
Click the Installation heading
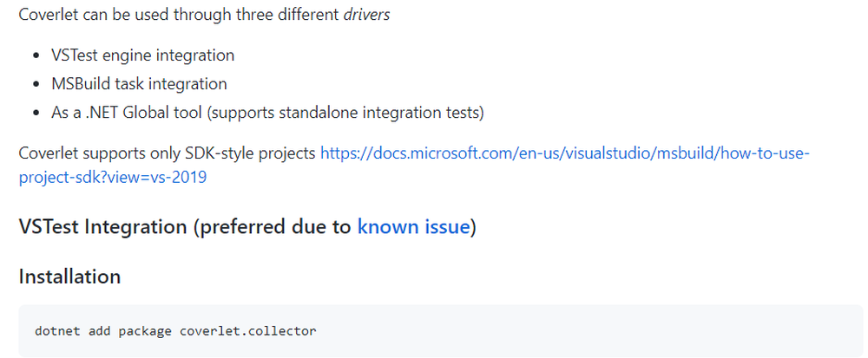click(69, 277)
